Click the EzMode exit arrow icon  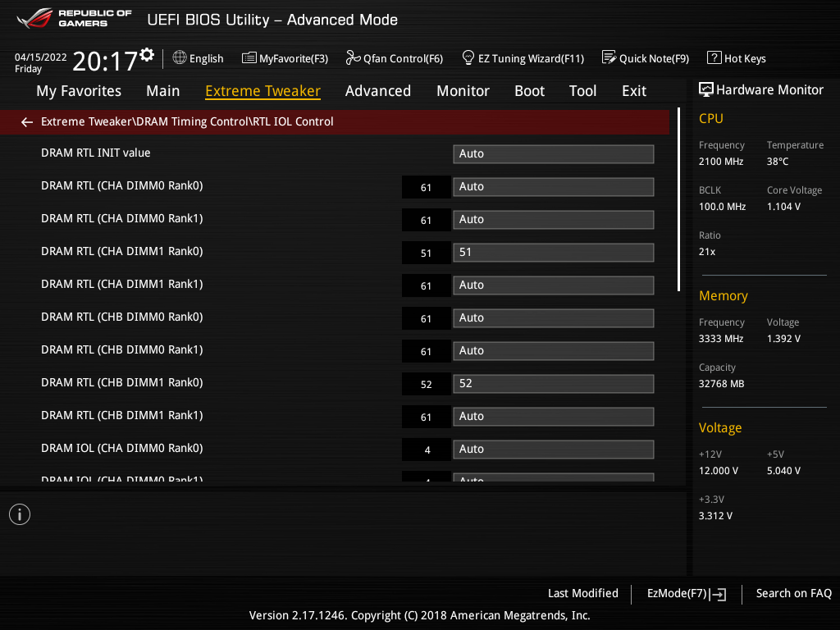tap(719, 594)
